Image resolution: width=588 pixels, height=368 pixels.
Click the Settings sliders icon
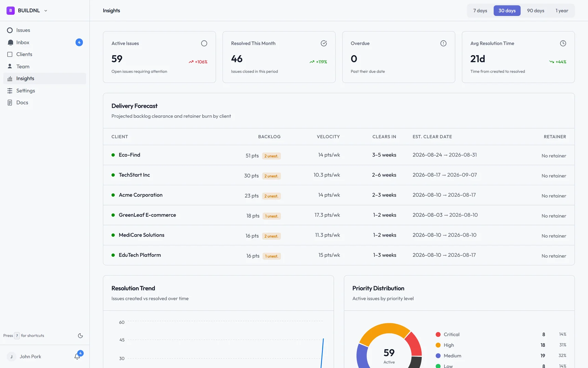10,91
